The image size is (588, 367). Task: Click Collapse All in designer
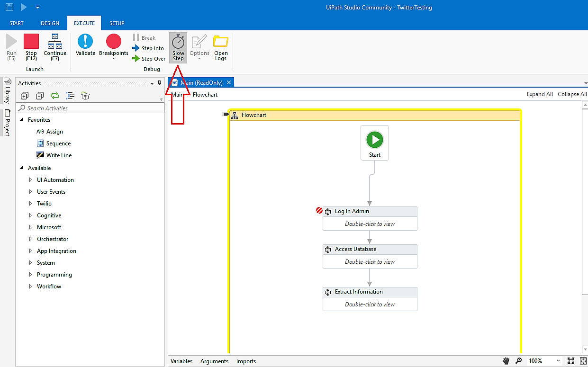572,94
